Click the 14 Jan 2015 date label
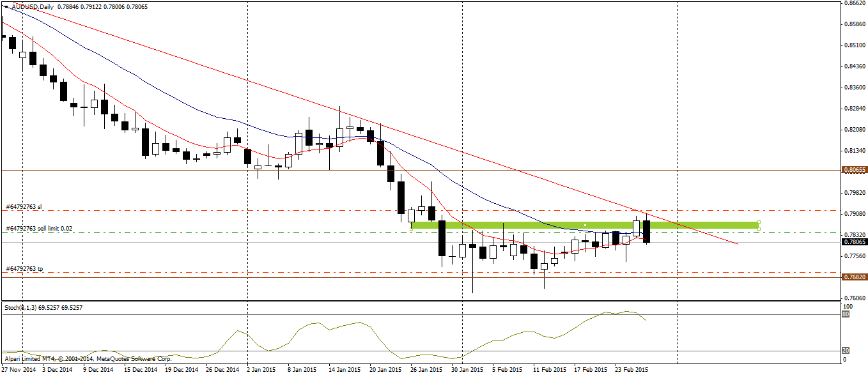The height and width of the screenshot is (375, 868). (344, 369)
